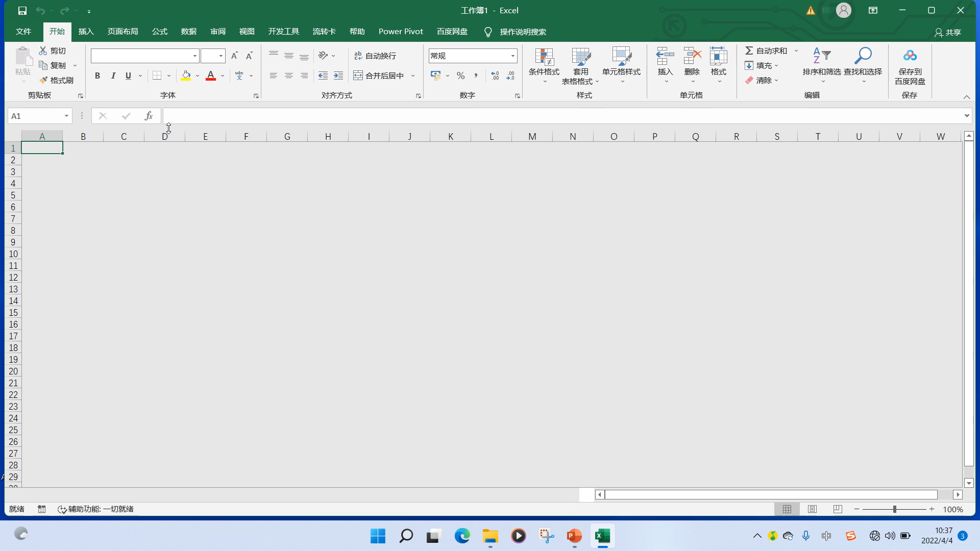Click the insert function fx icon
Viewport: 980px width, 551px height.
tap(149, 116)
